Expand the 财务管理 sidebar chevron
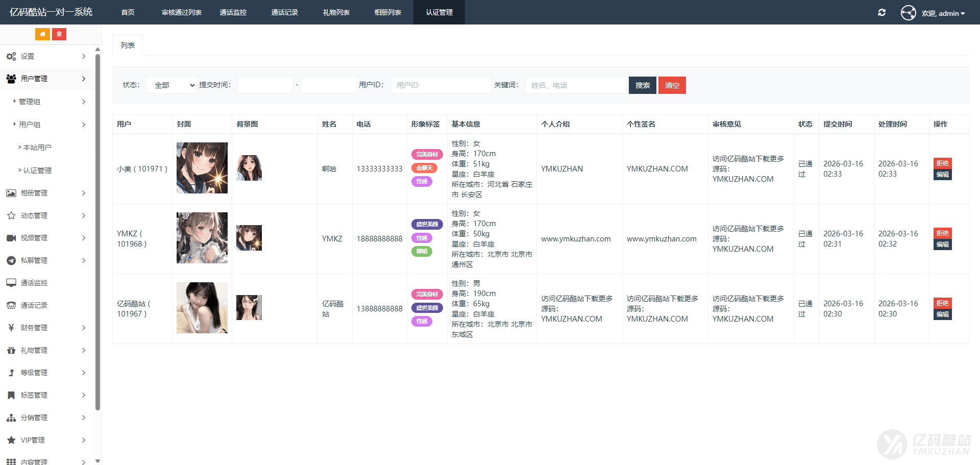This screenshot has width=980, height=465. (x=84, y=328)
